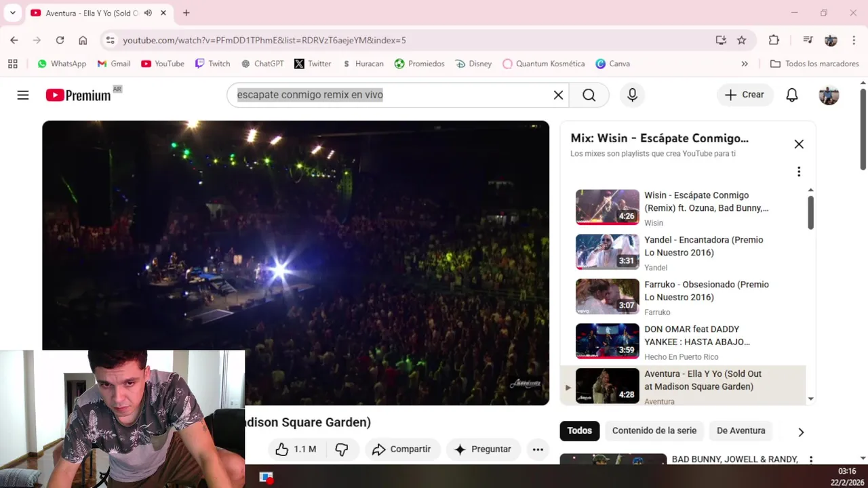Open the Huracan bookmark
The width and height of the screenshot is (868, 488).
363,64
